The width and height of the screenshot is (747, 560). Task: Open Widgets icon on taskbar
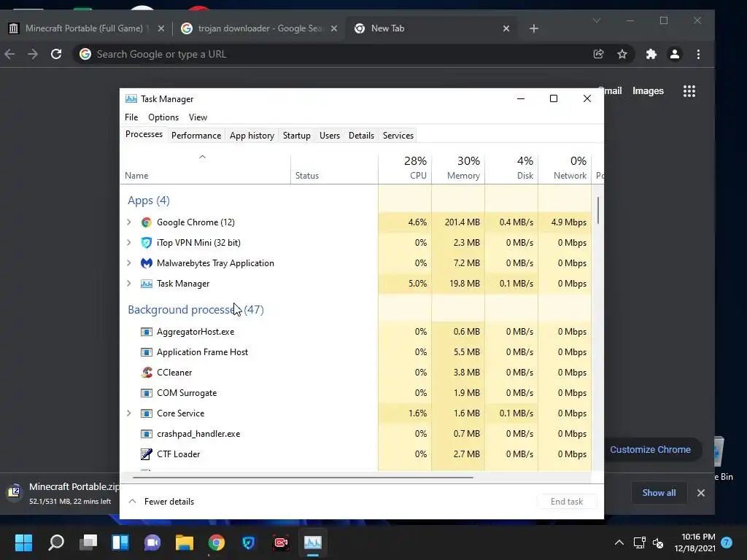click(x=120, y=542)
